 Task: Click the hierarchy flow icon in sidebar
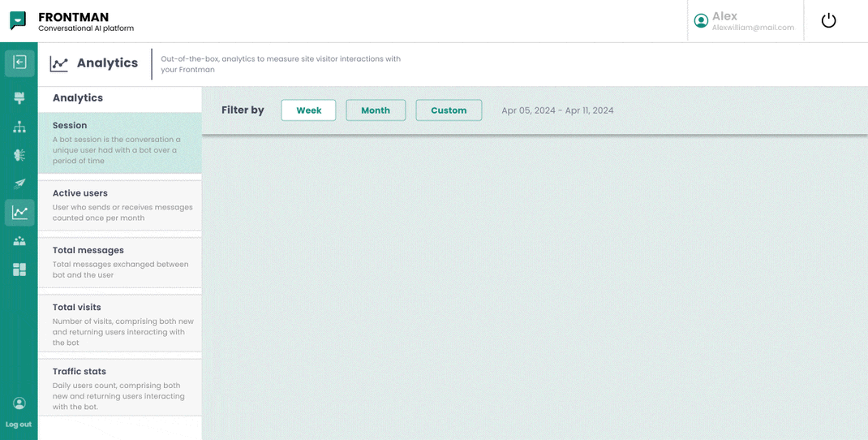pyautogui.click(x=19, y=127)
